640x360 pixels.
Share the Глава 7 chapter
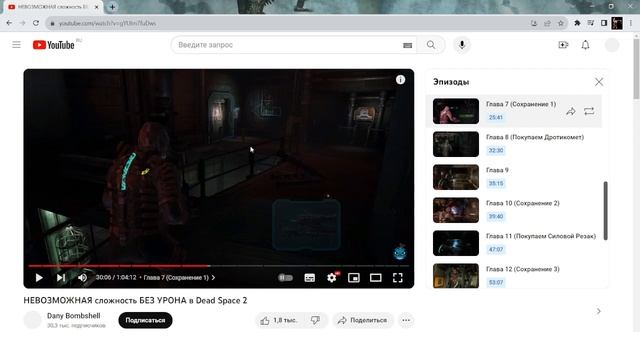tap(571, 111)
